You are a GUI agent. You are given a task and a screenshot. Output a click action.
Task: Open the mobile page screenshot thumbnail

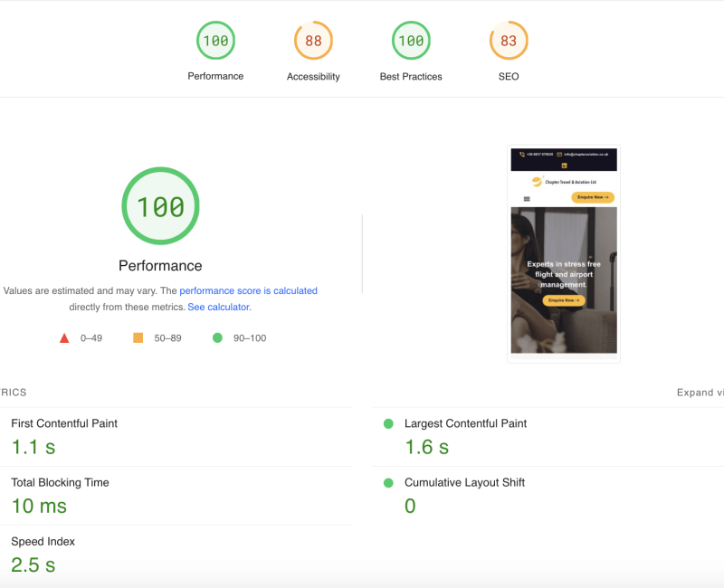(564, 253)
